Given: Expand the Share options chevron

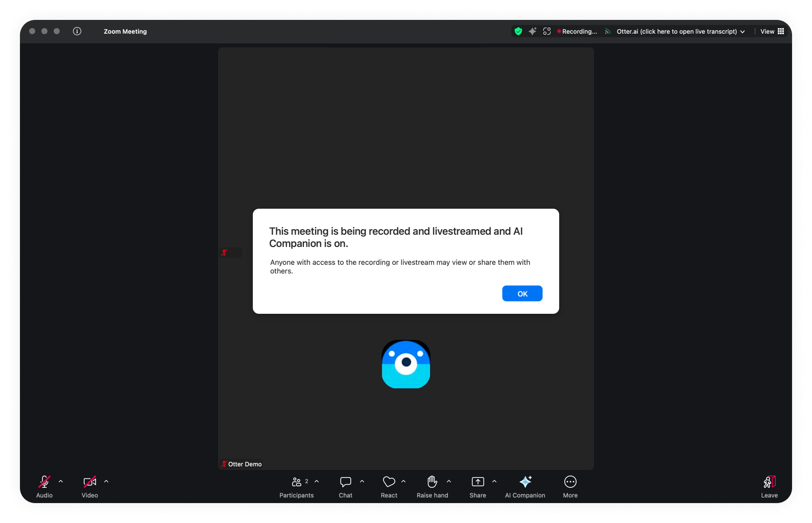Looking at the screenshot, I should [494, 481].
